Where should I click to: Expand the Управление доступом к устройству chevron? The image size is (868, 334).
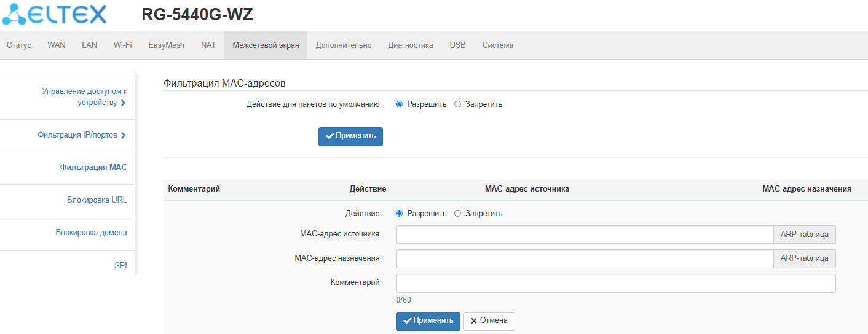(x=124, y=103)
